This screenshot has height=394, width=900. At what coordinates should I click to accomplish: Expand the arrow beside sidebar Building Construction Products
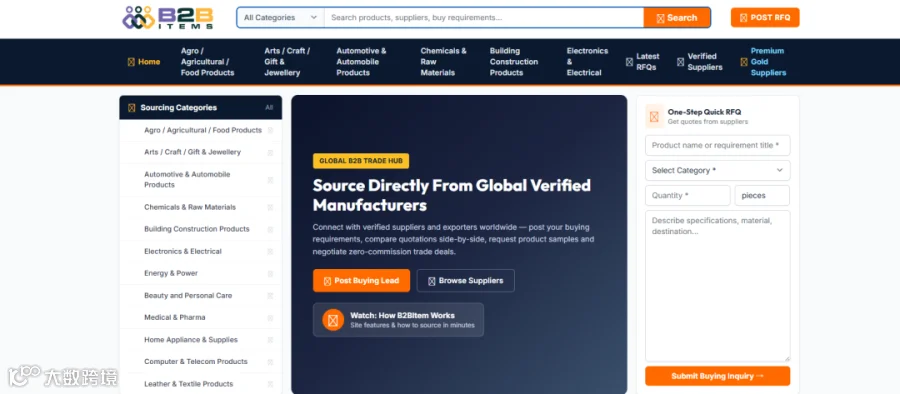(x=270, y=230)
